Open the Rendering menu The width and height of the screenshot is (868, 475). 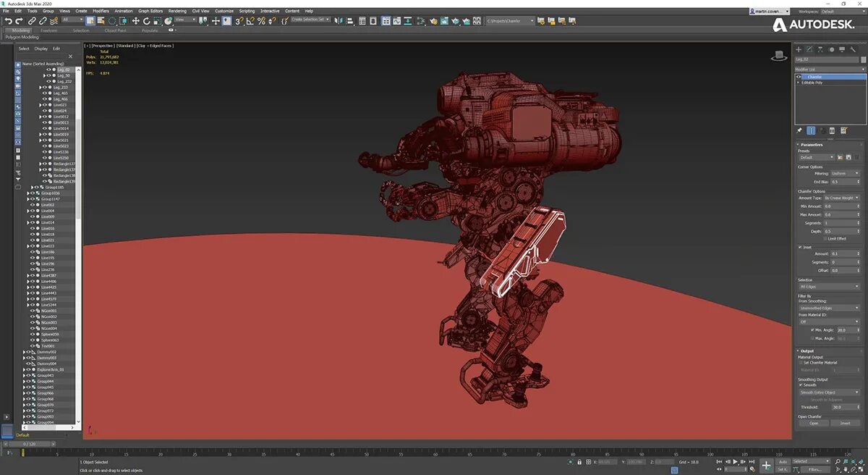[x=177, y=11]
